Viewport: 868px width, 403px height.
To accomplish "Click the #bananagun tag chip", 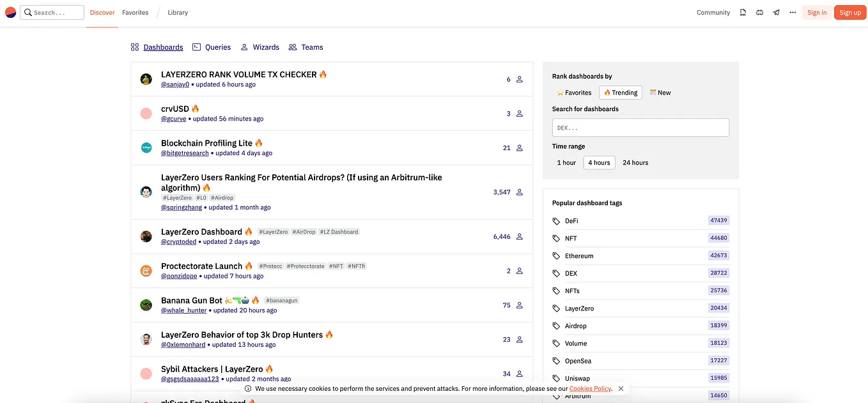I will point(281,300).
